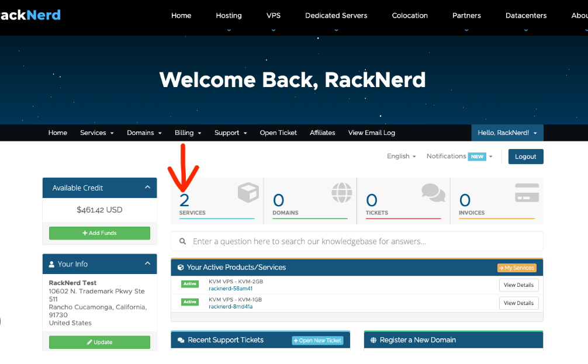Click the Invoices credit card icon

[527, 193]
